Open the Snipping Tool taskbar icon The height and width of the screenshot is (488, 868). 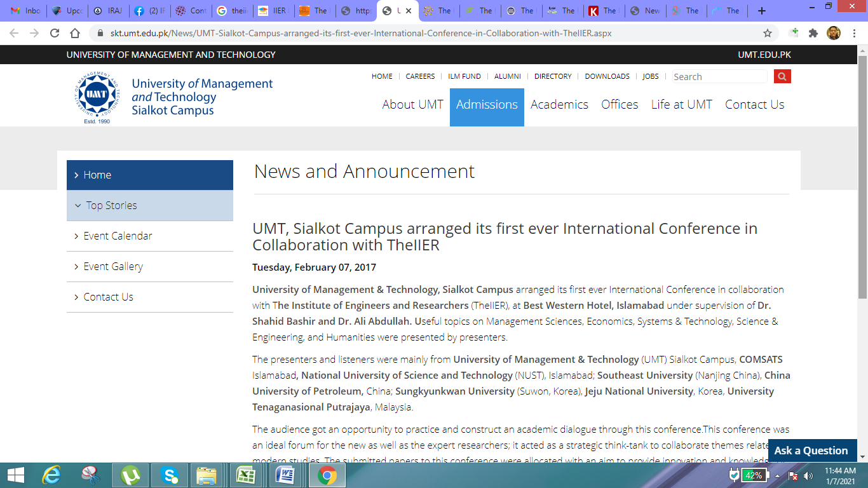[x=92, y=475]
